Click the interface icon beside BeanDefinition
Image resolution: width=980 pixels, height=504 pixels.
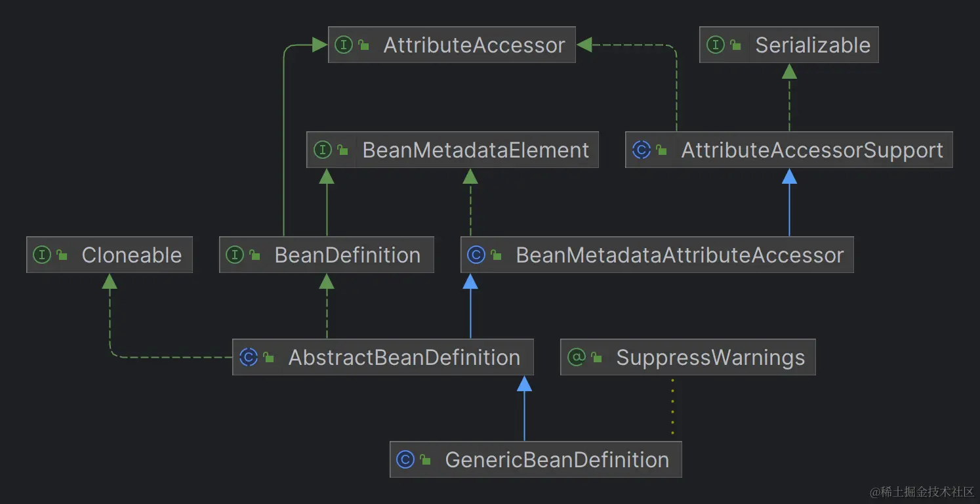tap(236, 255)
